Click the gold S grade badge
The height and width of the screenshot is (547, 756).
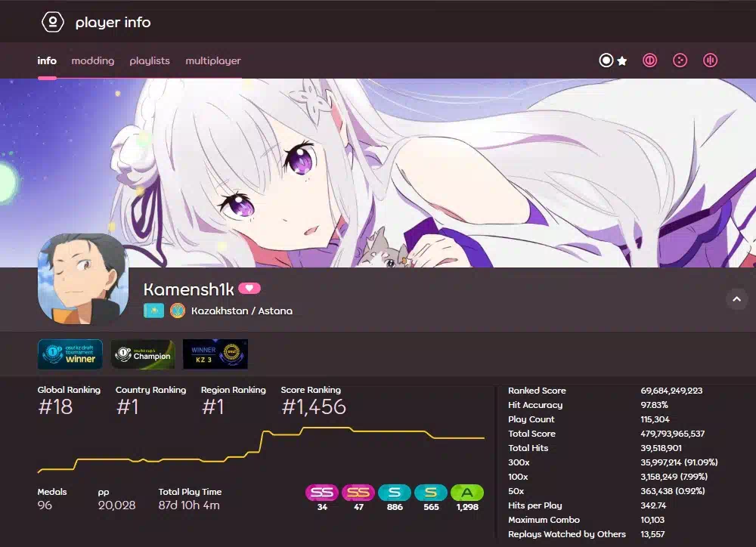tap(431, 493)
